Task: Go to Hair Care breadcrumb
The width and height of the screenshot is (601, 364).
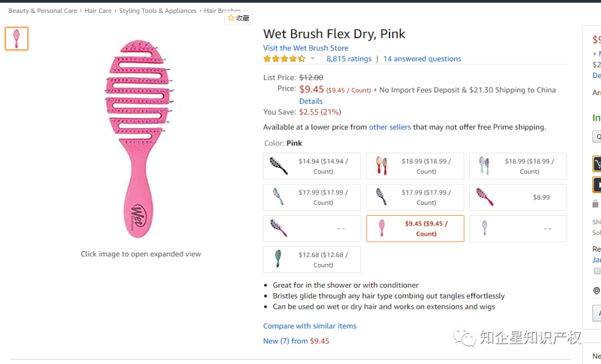Action: click(98, 11)
